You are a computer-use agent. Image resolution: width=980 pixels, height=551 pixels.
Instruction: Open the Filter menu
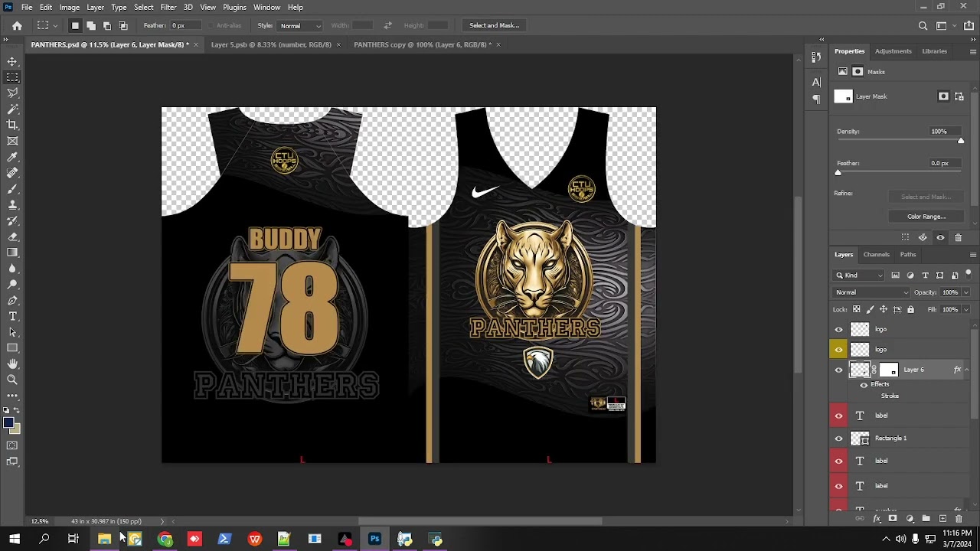coord(168,7)
